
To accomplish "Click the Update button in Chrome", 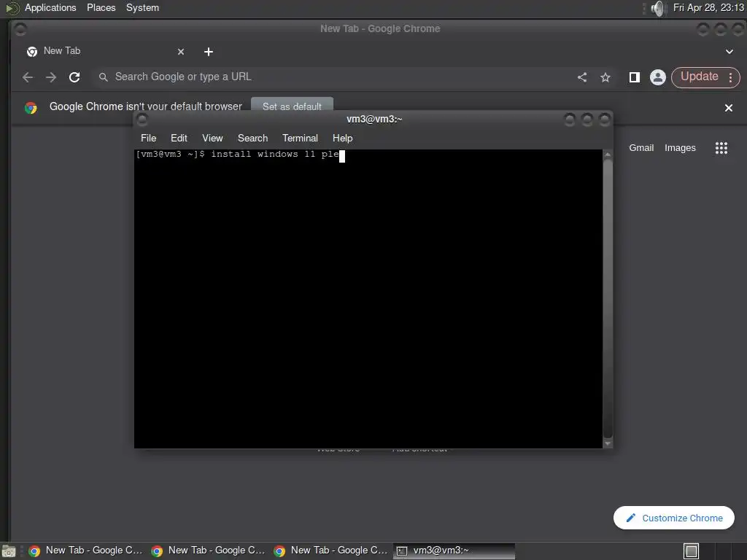I will [699, 77].
